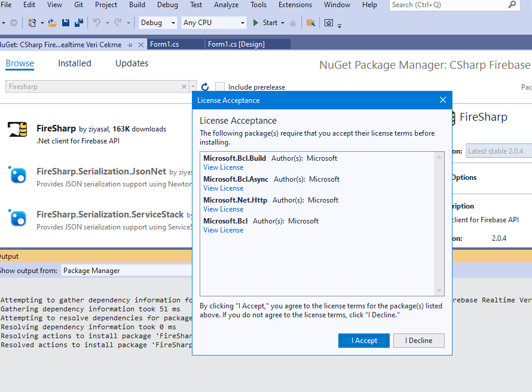Open the Package Manager output source dropdown
532x392 pixels.
127,271
